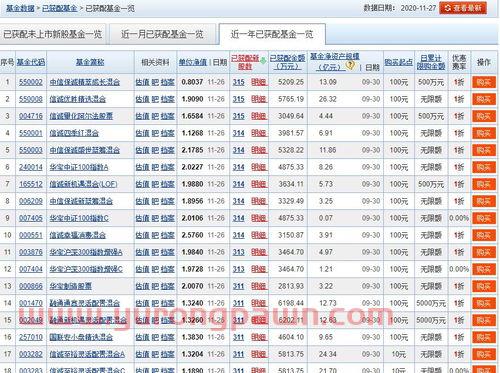Screen dimensions: 500x373
Task: Click 购买 button for fund 007405
Action: tap(484, 218)
